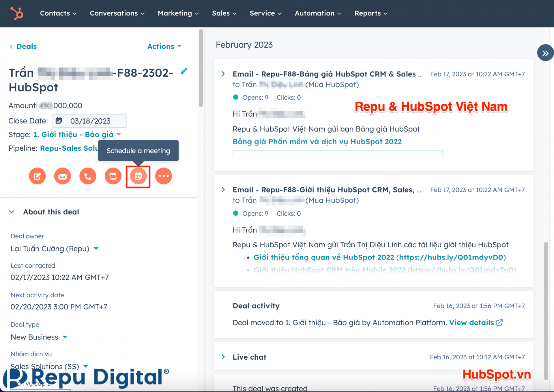Click the Schedule a meeting calendar icon
Screen dimensions: 554x392
(x=138, y=176)
